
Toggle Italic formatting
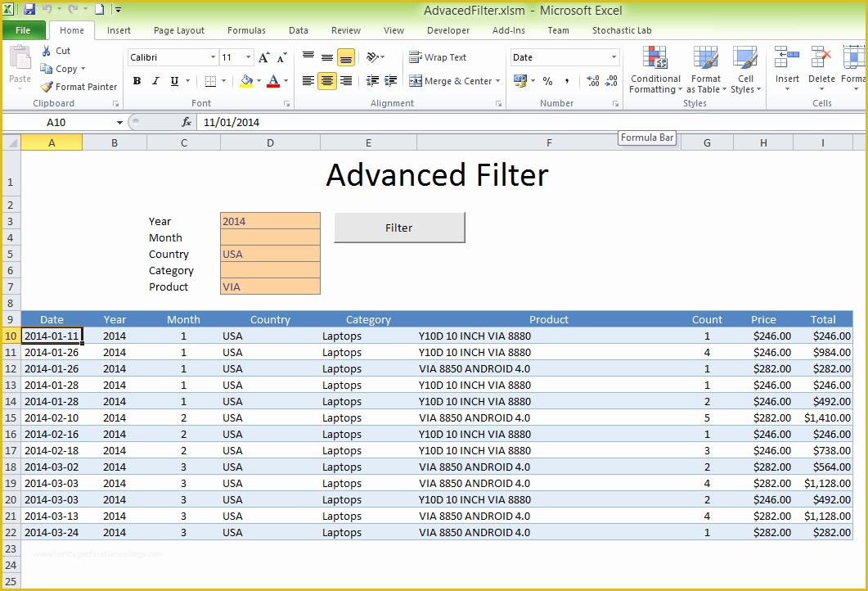(x=155, y=81)
